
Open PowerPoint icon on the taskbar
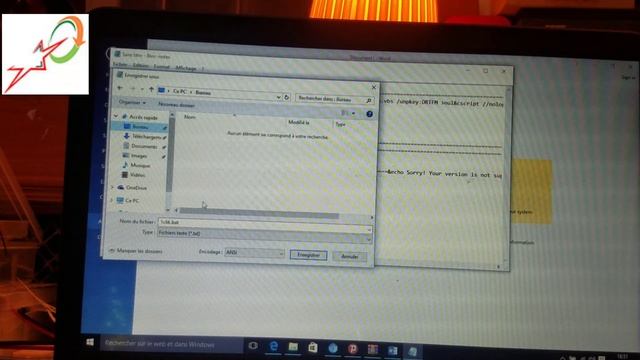[x=353, y=349]
